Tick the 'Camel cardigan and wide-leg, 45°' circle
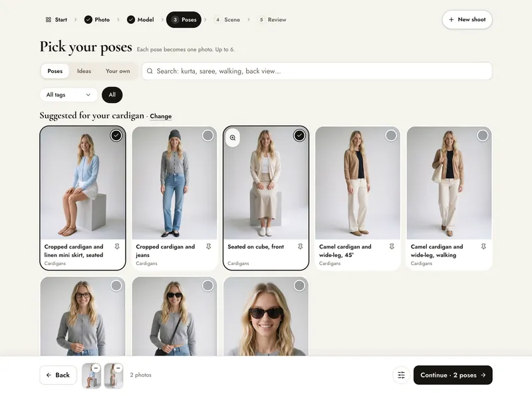 pos(391,136)
